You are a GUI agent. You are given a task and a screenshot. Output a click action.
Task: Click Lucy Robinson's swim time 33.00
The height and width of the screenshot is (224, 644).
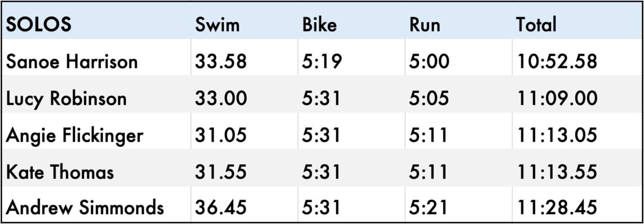pos(220,99)
